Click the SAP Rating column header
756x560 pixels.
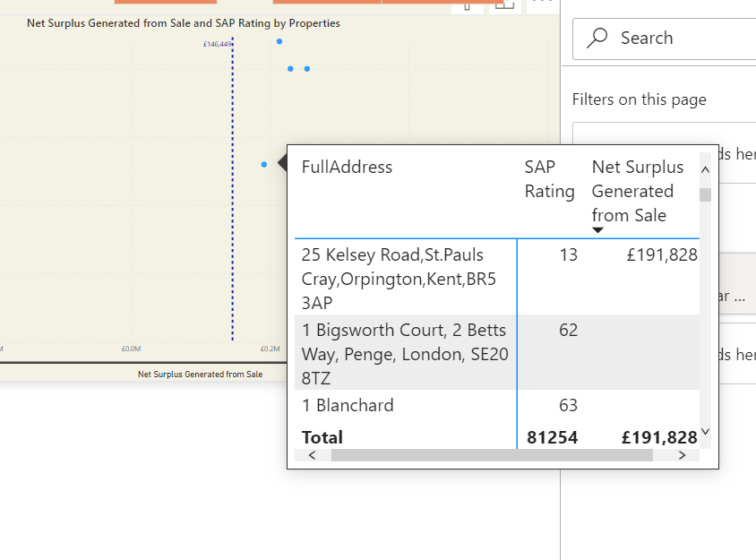550,179
